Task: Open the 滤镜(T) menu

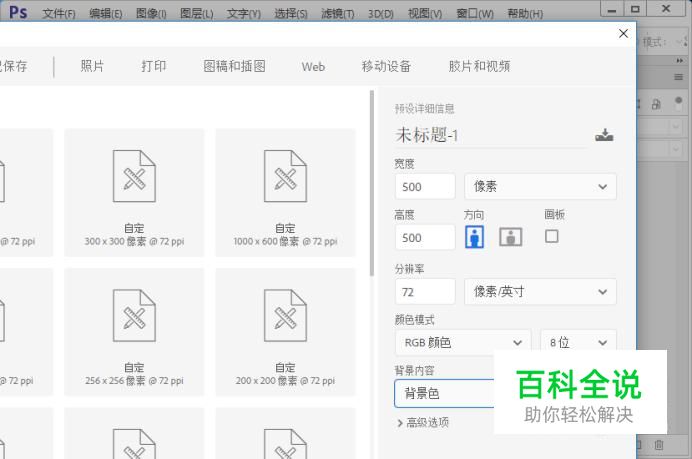Action: tap(338, 14)
